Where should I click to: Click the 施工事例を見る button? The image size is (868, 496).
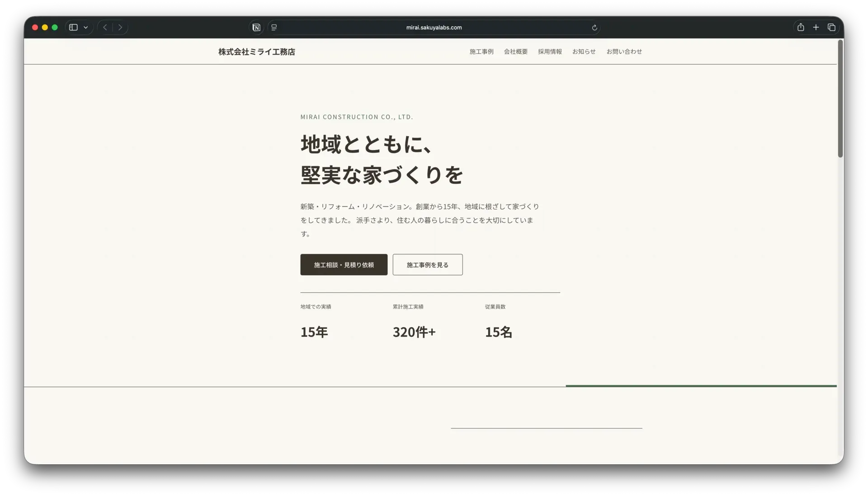tap(428, 265)
